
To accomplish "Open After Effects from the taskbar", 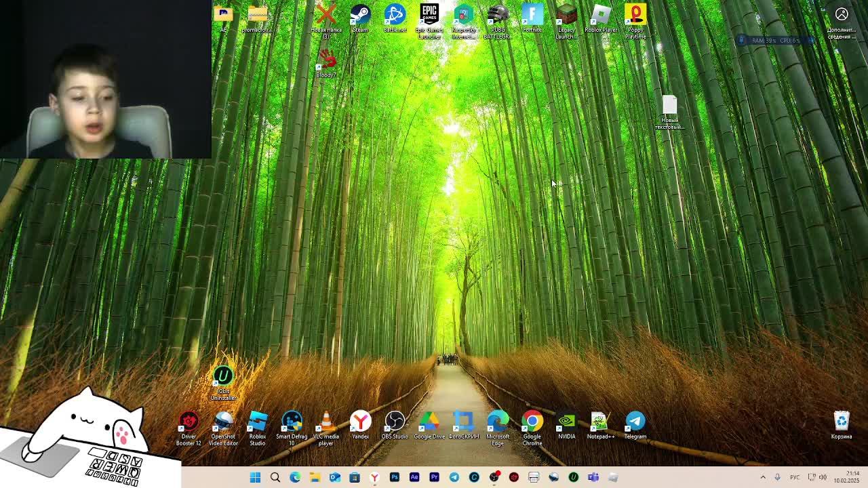I will tap(414, 477).
